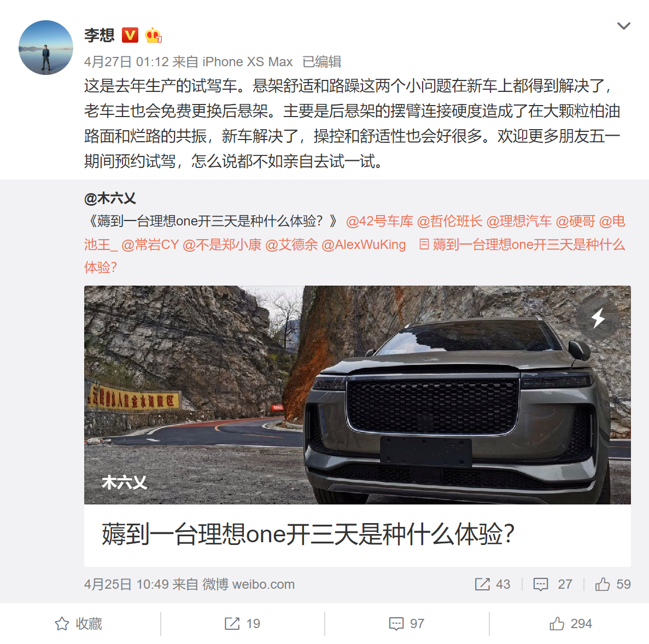Click the star 收藏 favorite button
The height and width of the screenshot is (644, 649).
click(79, 624)
